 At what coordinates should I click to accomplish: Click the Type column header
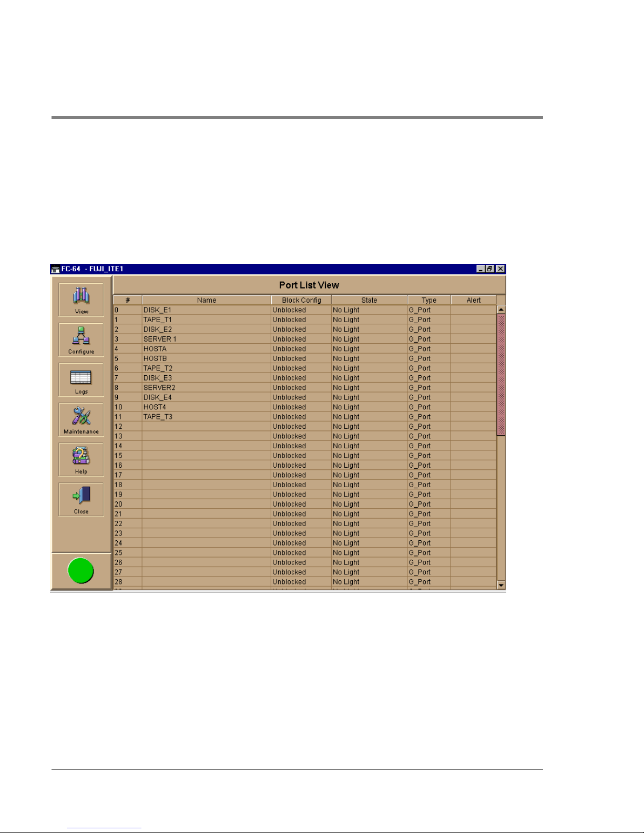click(x=429, y=300)
